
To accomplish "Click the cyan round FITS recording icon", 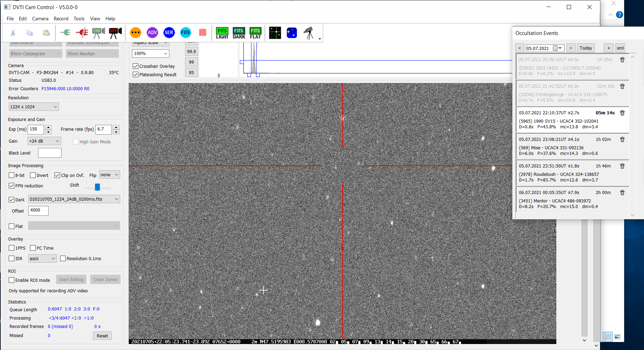I will click(185, 33).
